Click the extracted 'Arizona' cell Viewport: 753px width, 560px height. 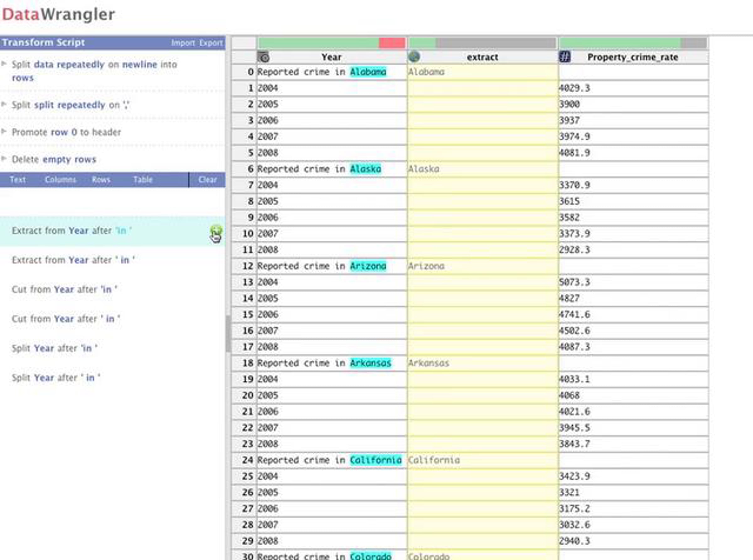pos(483,266)
